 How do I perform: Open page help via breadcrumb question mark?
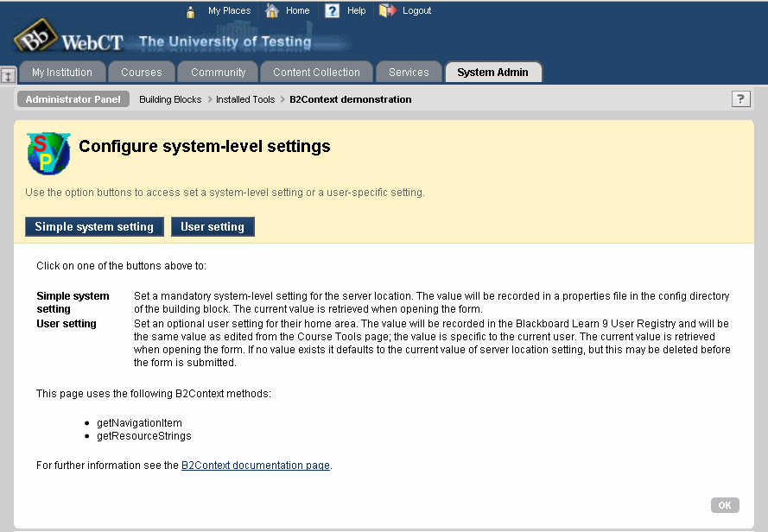(740, 99)
